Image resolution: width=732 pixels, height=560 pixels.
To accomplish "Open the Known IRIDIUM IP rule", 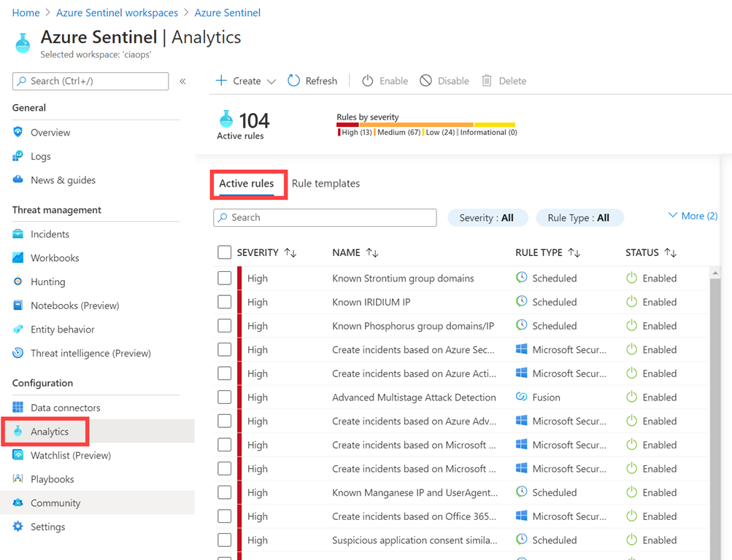I will pos(371,302).
